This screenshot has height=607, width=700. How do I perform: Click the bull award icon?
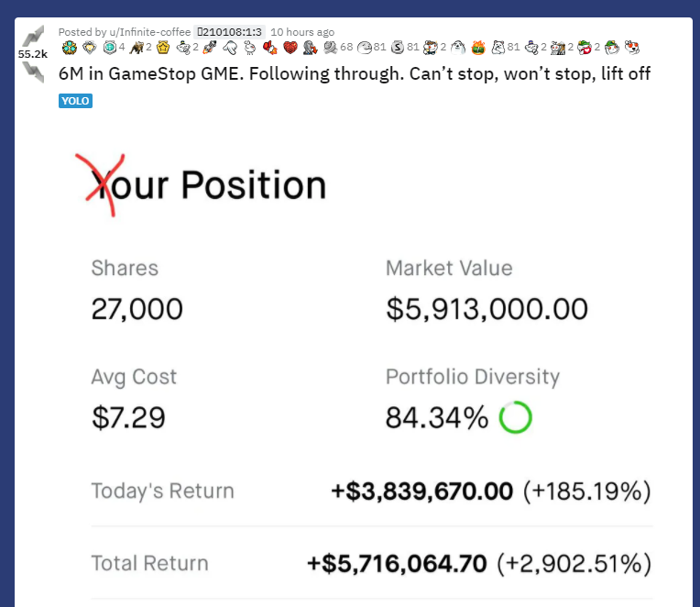click(x=137, y=47)
